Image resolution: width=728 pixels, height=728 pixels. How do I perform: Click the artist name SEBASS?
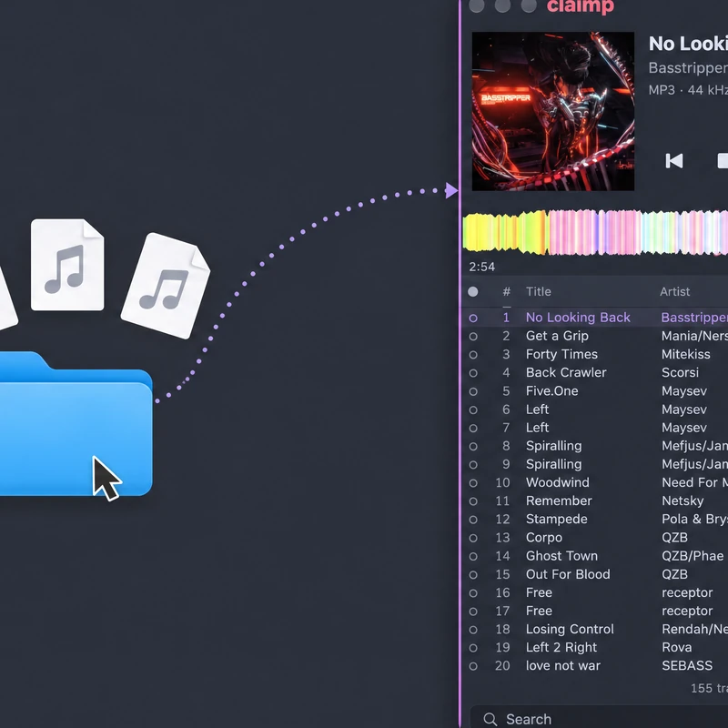687,666
